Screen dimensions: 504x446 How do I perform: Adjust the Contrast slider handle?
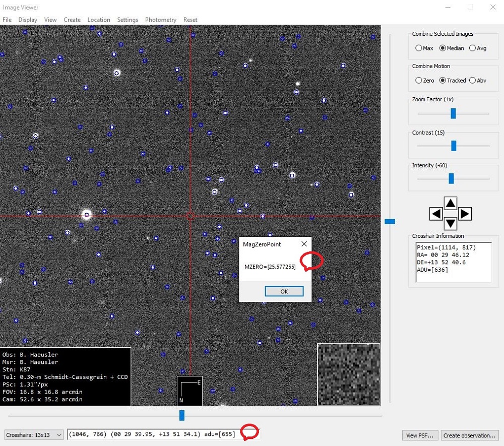453,145
